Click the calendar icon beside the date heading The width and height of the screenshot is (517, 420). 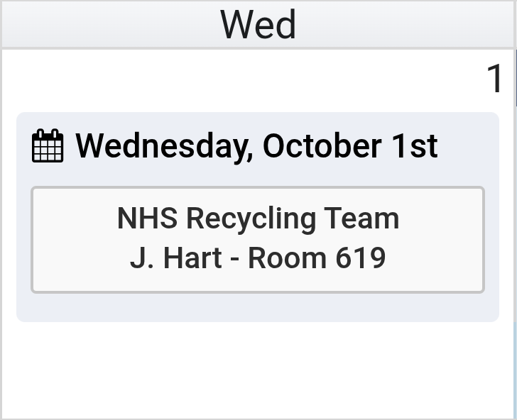coord(48,146)
